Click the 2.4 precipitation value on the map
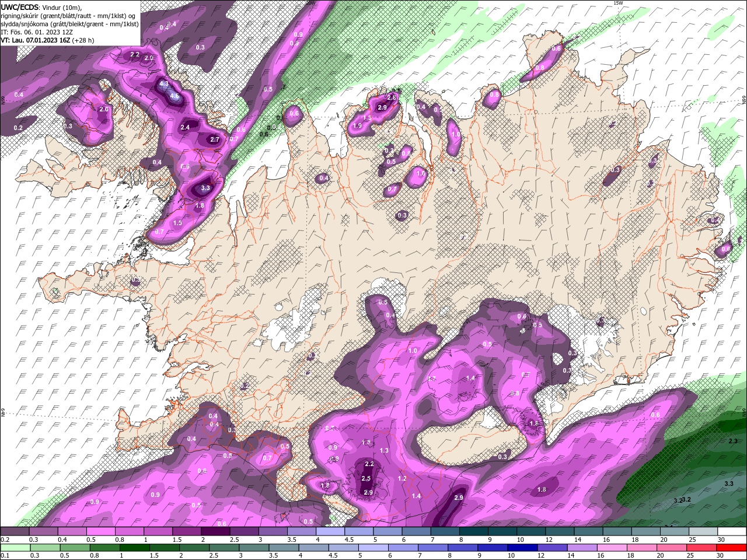The width and height of the screenshot is (747, 560). (x=185, y=127)
